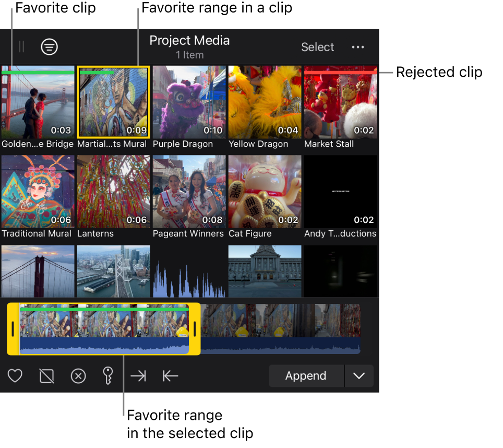The width and height of the screenshot is (503, 448).
Task: Open the filter and sort options icon
Action: click(50, 47)
